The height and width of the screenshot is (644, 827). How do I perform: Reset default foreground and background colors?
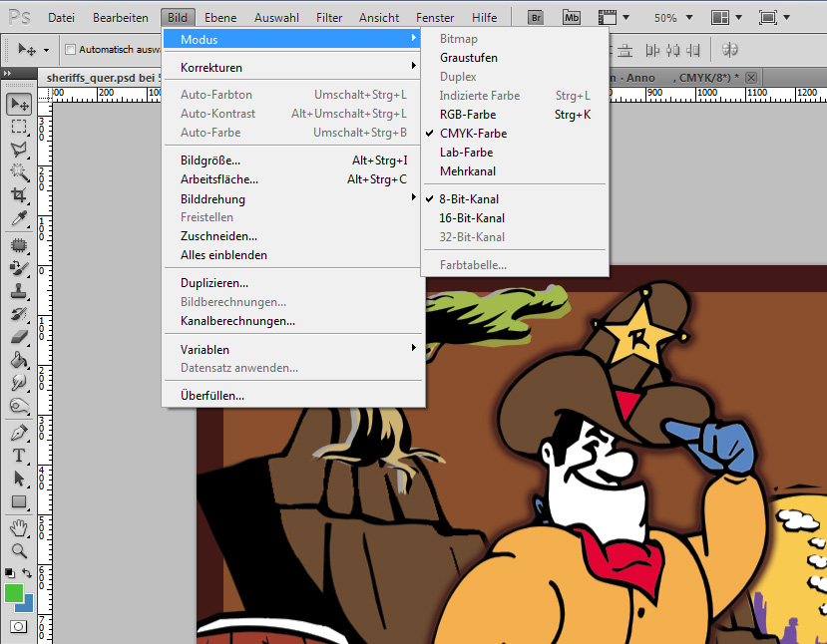pos(10,572)
